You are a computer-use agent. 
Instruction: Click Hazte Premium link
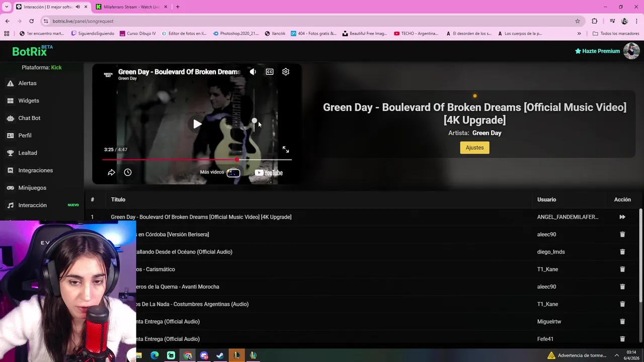[597, 51]
